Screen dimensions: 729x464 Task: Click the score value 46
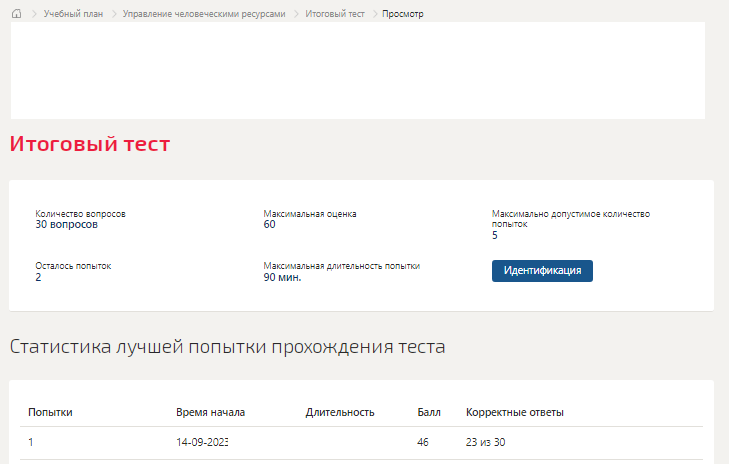(x=423, y=442)
